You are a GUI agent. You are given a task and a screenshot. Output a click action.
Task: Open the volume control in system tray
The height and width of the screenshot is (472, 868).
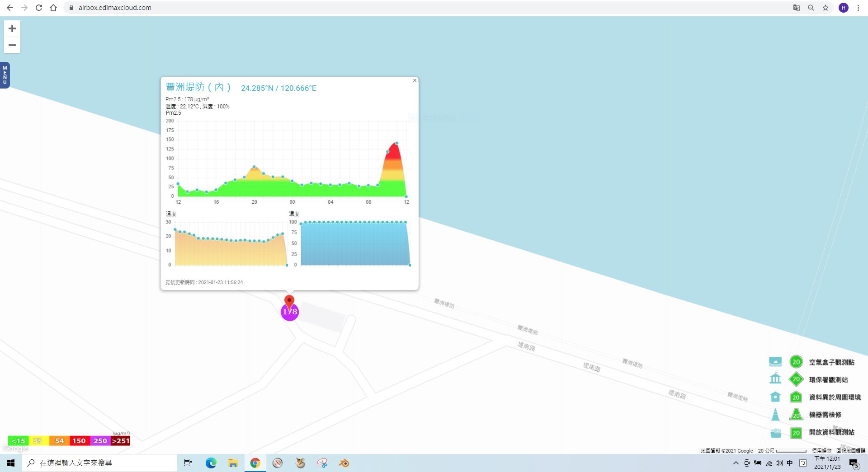779,463
